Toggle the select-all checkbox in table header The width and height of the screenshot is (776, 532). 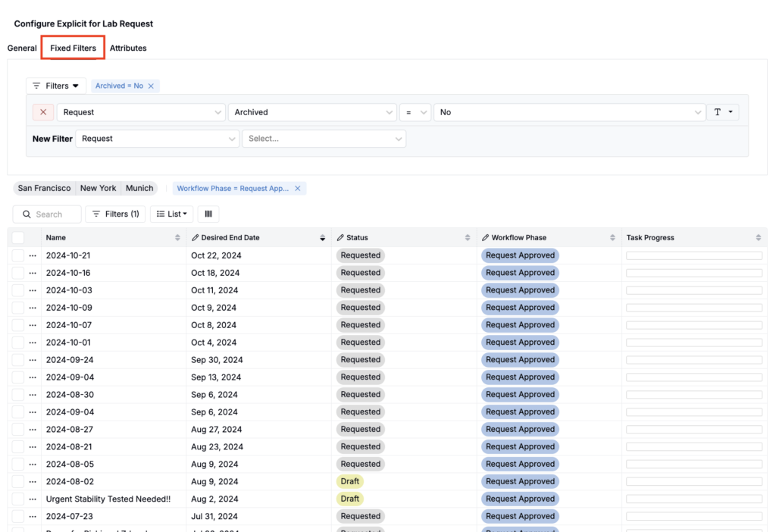18,238
